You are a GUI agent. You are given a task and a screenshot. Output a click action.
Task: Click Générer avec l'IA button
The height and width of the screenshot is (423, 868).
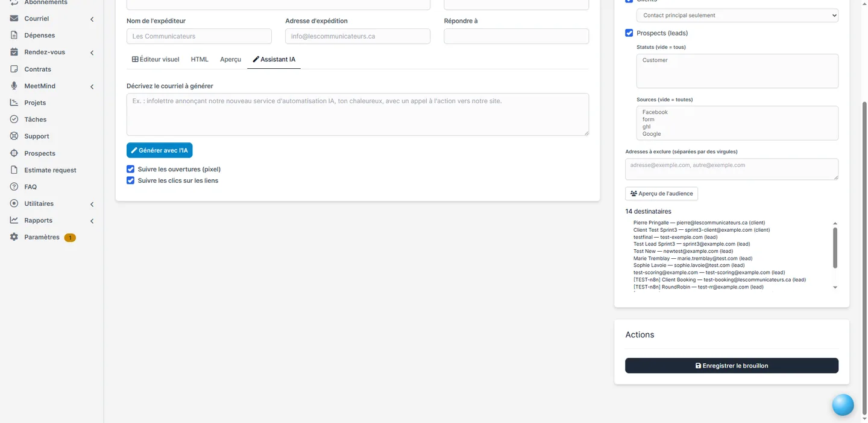[159, 150]
